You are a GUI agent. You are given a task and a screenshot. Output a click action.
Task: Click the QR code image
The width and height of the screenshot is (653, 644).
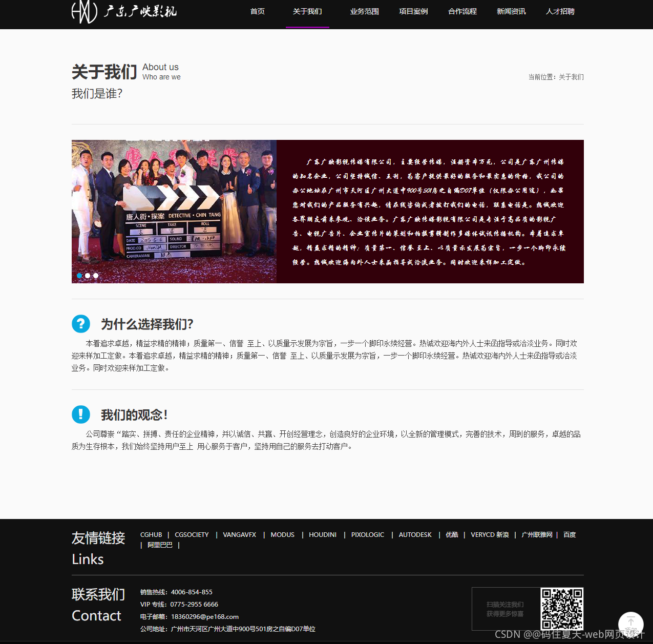click(x=562, y=609)
